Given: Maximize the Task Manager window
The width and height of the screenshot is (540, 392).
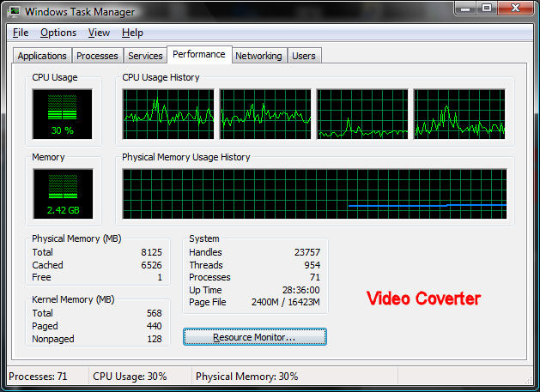Looking at the screenshot, I should tap(487, 9).
